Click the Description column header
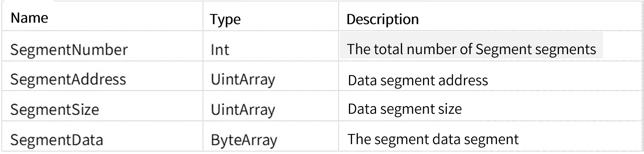 point(382,19)
